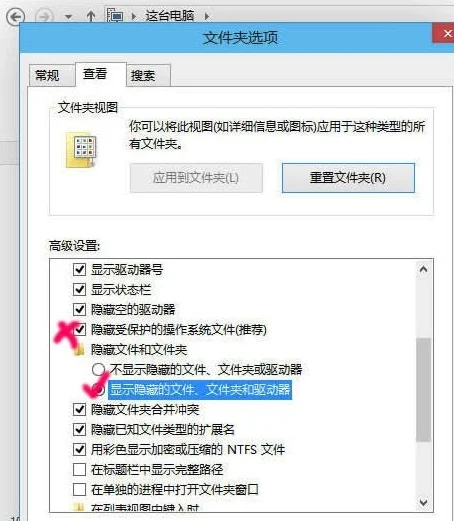The width and height of the screenshot is (454, 521).
Task: Switch to the 常规 tab
Action: click(x=47, y=75)
